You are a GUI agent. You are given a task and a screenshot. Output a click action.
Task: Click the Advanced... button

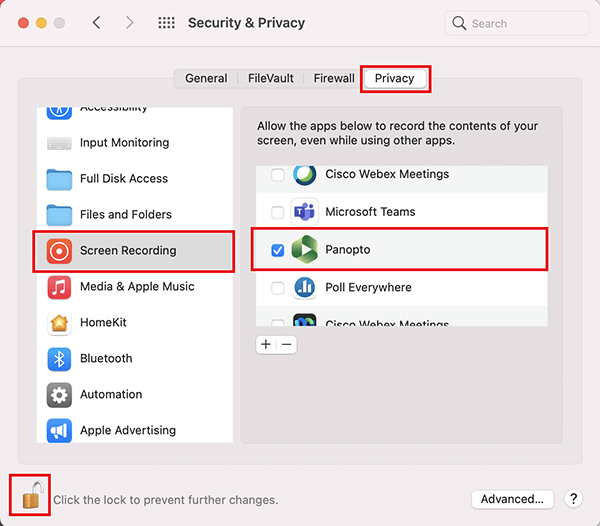click(512, 499)
